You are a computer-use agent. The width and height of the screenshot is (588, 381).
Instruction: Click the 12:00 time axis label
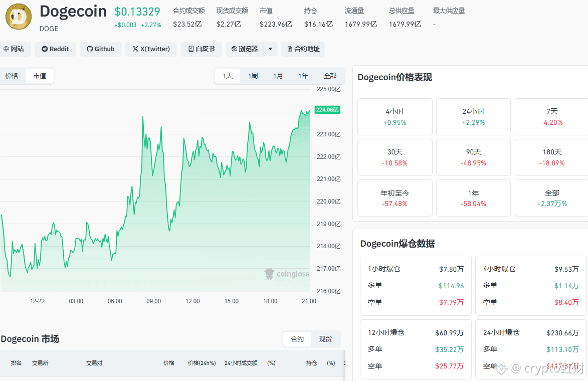click(192, 301)
